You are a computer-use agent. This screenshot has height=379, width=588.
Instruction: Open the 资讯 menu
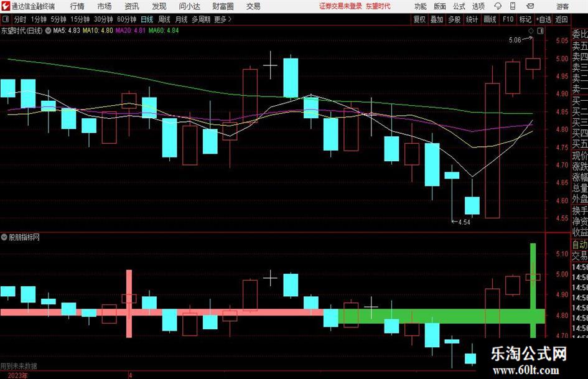132,6
